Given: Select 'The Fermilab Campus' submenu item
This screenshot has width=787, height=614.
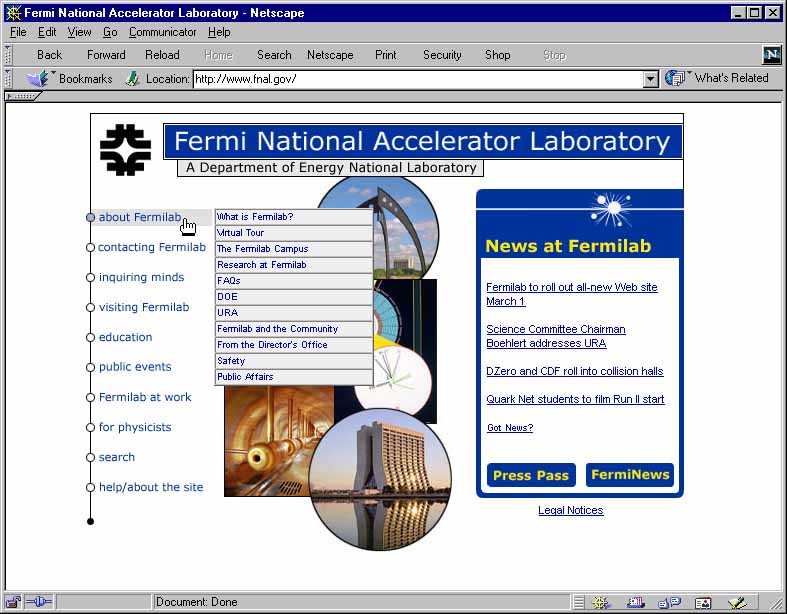Looking at the screenshot, I should point(294,249).
